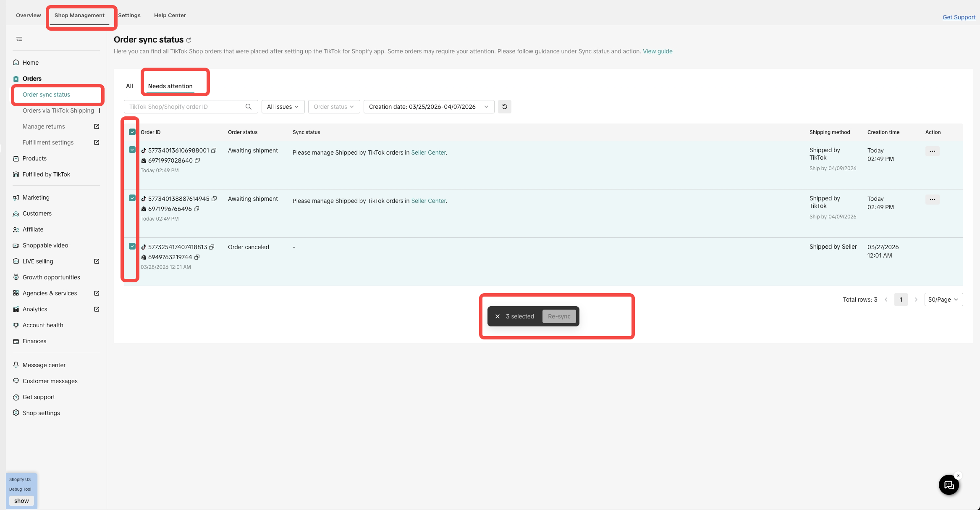Copy Shopify order ID 6971997028640
Viewport: 980px width, 510px height.
(x=197, y=160)
